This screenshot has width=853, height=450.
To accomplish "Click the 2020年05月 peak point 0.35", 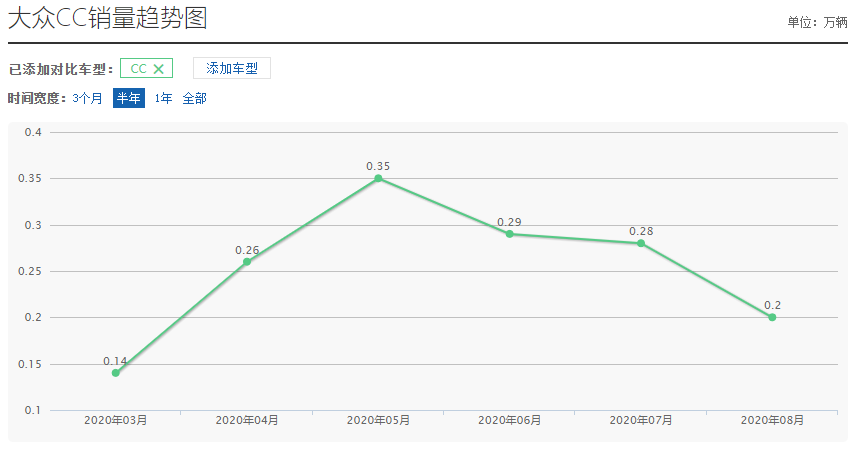I will point(378,178).
